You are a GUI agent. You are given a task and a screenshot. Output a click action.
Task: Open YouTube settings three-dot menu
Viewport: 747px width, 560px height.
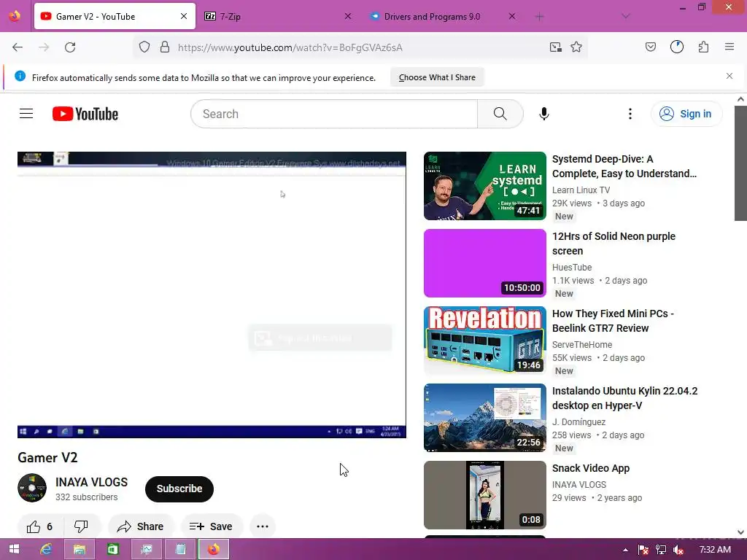[x=630, y=114]
